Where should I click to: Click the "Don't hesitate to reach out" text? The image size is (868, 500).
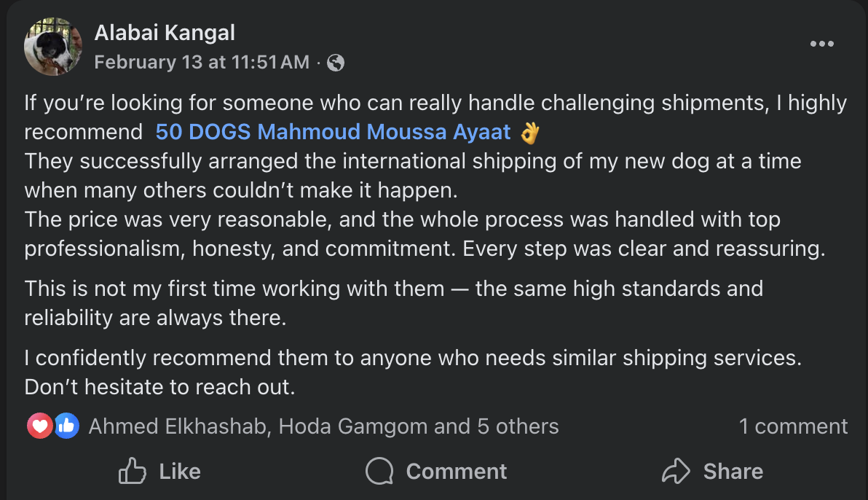pos(159,387)
